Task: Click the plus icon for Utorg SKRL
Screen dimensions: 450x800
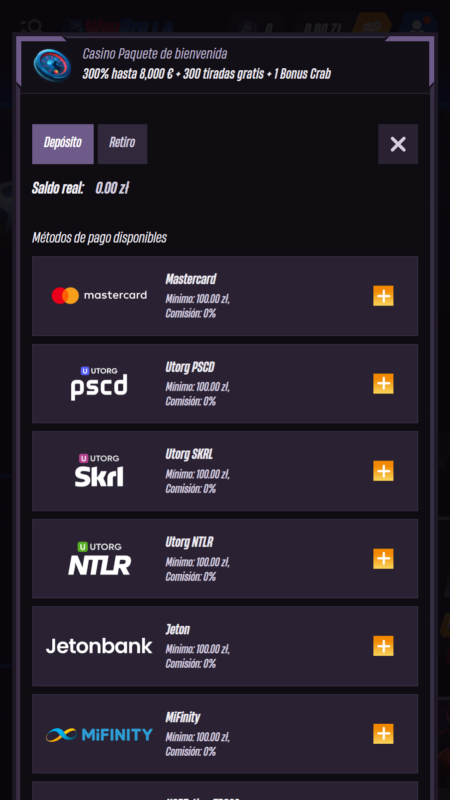Action: pos(383,471)
